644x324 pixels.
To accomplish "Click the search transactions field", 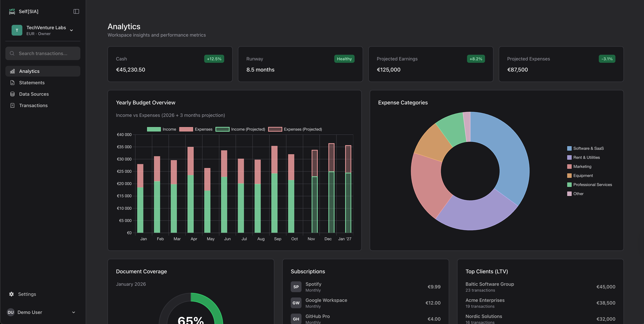I will point(43,53).
